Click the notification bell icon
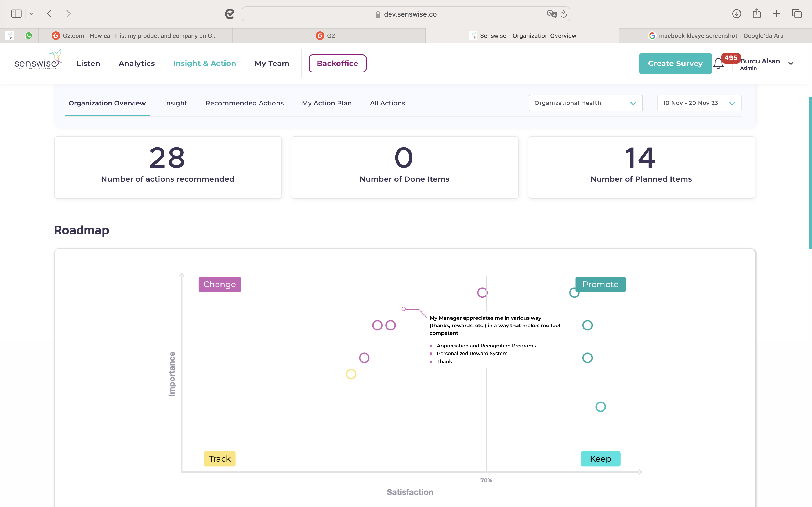The height and width of the screenshot is (507, 812). [x=718, y=64]
